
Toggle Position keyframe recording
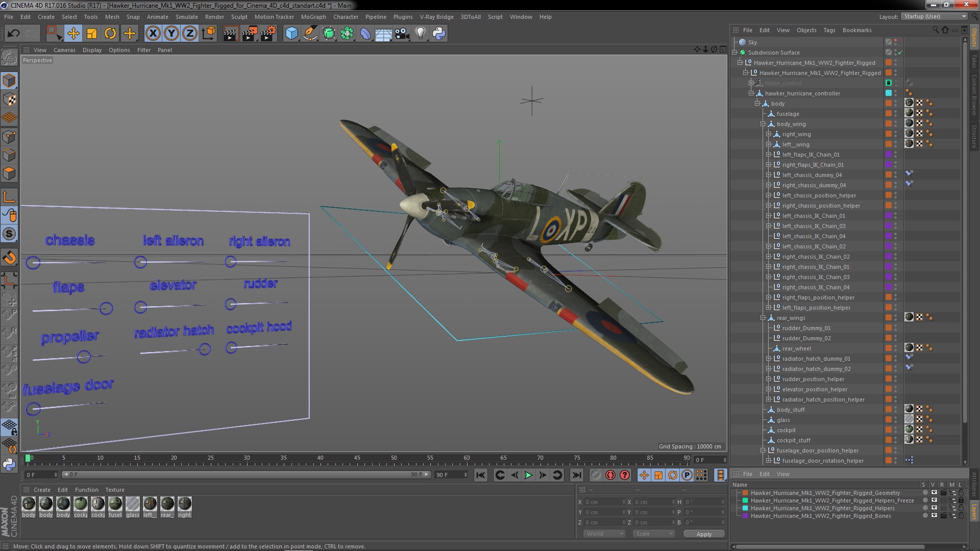[644, 475]
